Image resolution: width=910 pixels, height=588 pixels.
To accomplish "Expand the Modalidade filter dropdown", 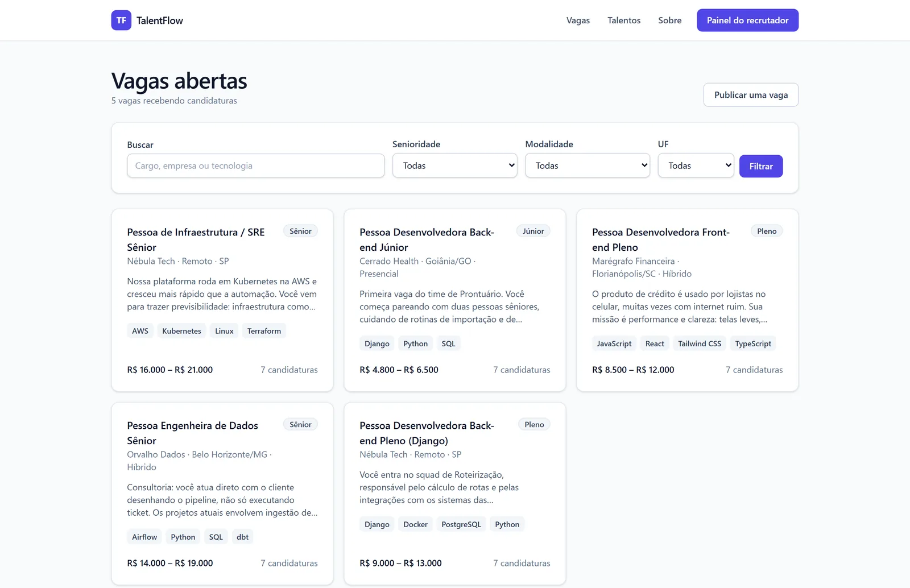I will [x=588, y=165].
